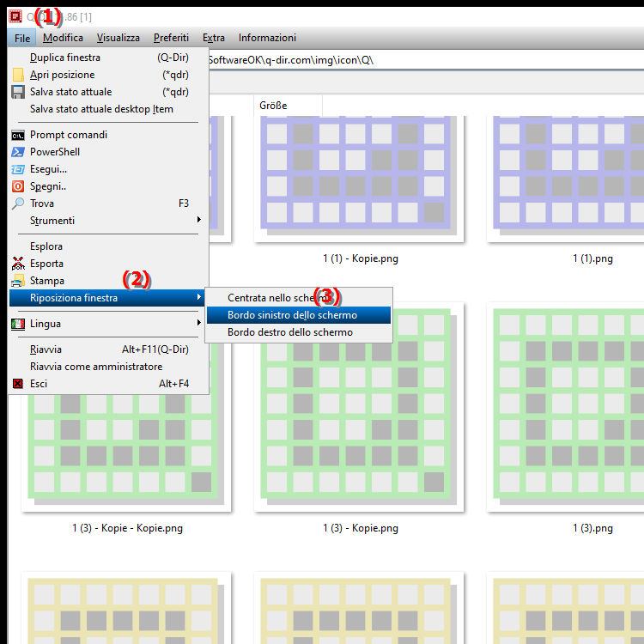Screen dimensions: 644x644
Task: Click the Salva stato attuale floppy icon
Action: (x=18, y=92)
